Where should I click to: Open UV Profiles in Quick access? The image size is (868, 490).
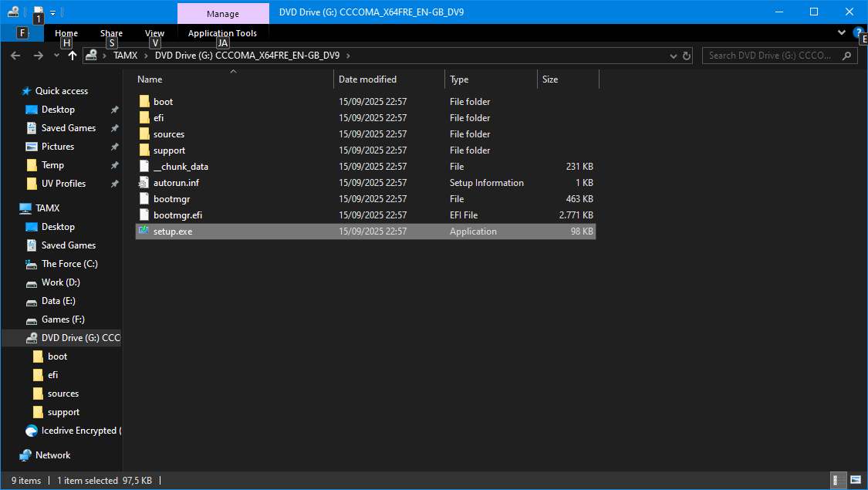[x=63, y=183]
